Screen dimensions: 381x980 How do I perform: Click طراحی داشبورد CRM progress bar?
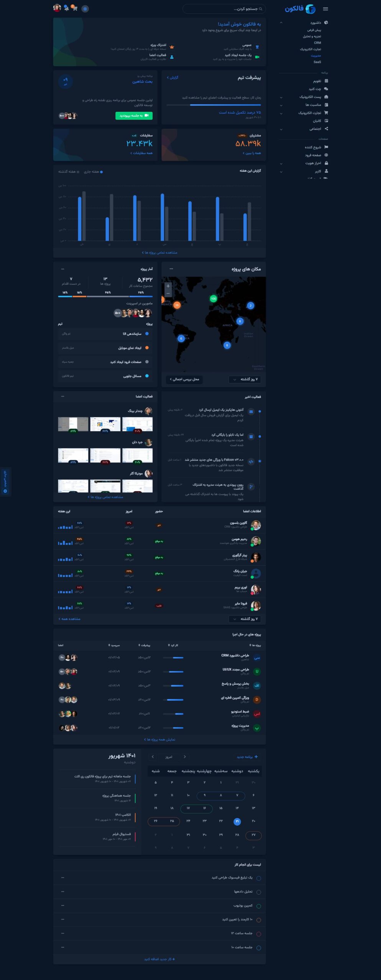coord(173,658)
